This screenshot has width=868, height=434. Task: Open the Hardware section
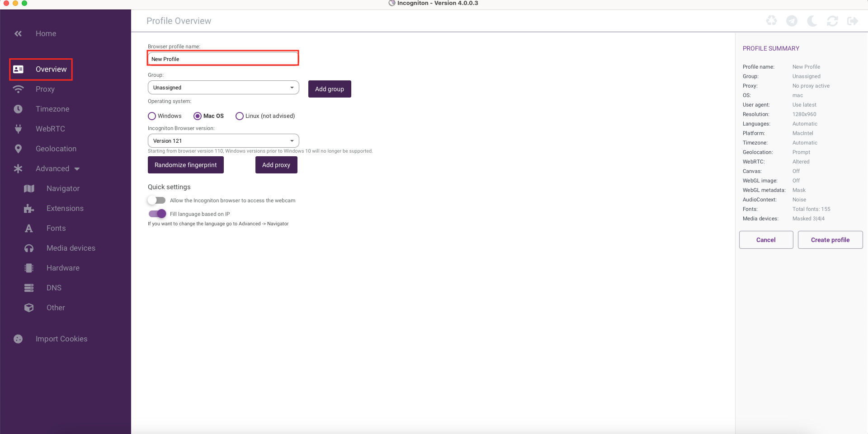click(63, 268)
